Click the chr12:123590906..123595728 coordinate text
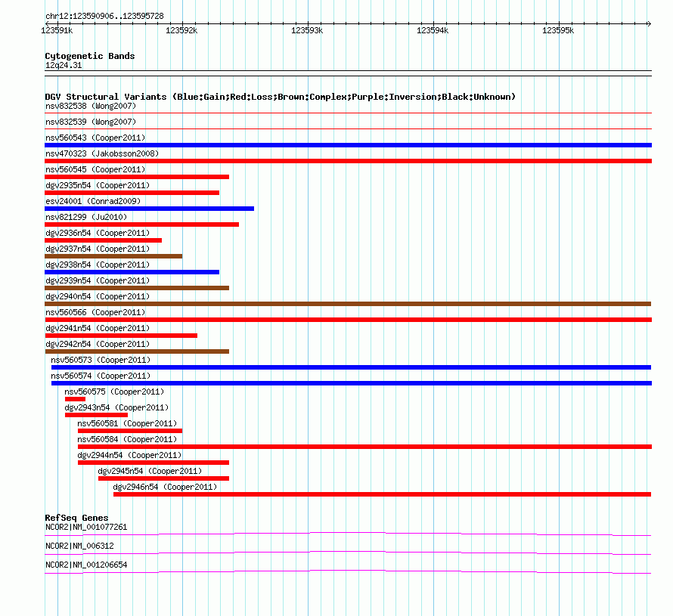673x616 pixels. (x=104, y=17)
